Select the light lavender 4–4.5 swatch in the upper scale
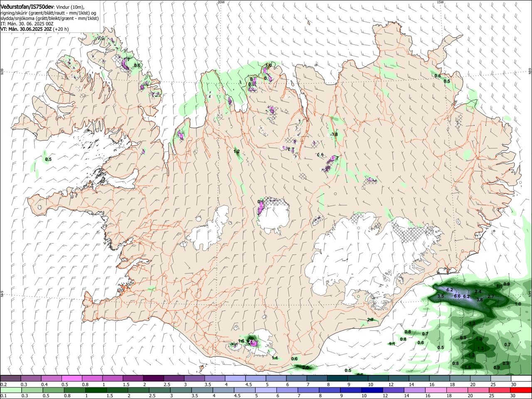532x399 pixels. tap(235, 378)
